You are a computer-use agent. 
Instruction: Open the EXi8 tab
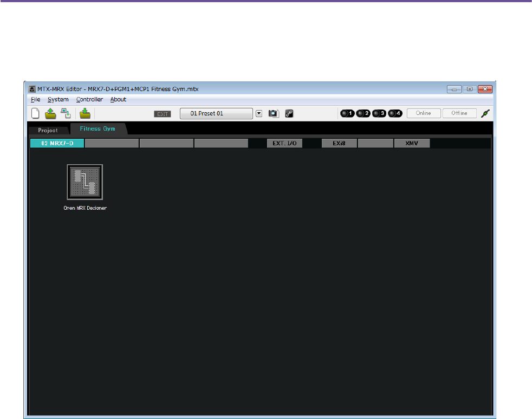click(x=339, y=143)
